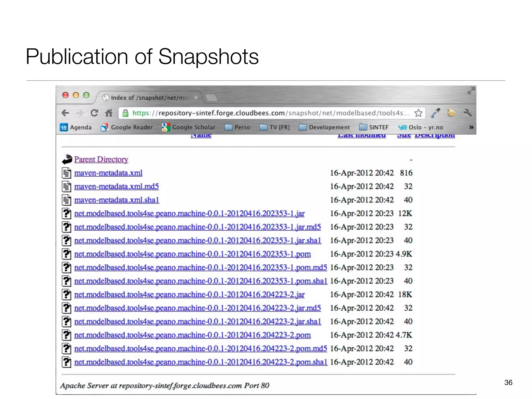
Task: Click the unknown-file icon beside 202353-1.pom.md5
Action: (66, 268)
